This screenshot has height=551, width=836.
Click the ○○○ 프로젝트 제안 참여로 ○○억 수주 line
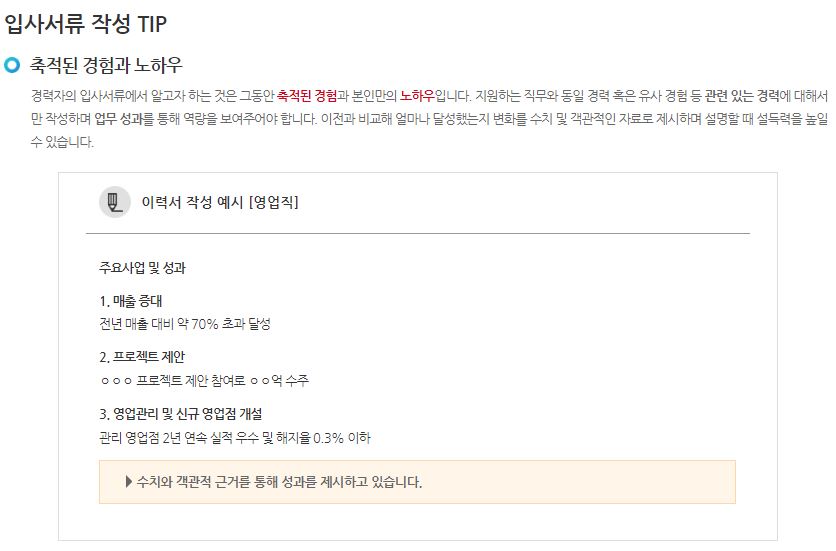205,380
